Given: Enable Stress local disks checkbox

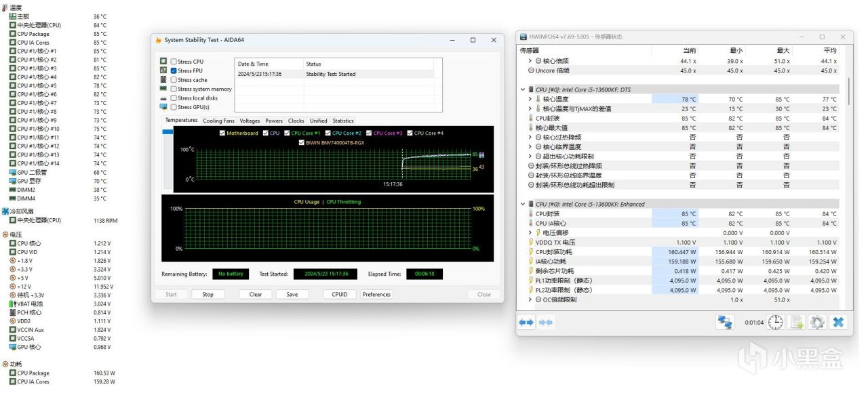Looking at the screenshot, I should (174, 98).
